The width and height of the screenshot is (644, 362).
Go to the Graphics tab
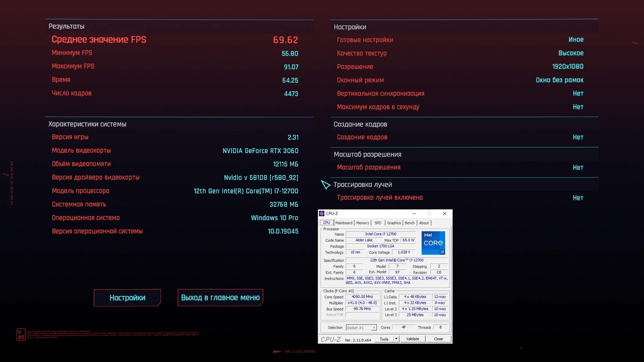(394, 223)
